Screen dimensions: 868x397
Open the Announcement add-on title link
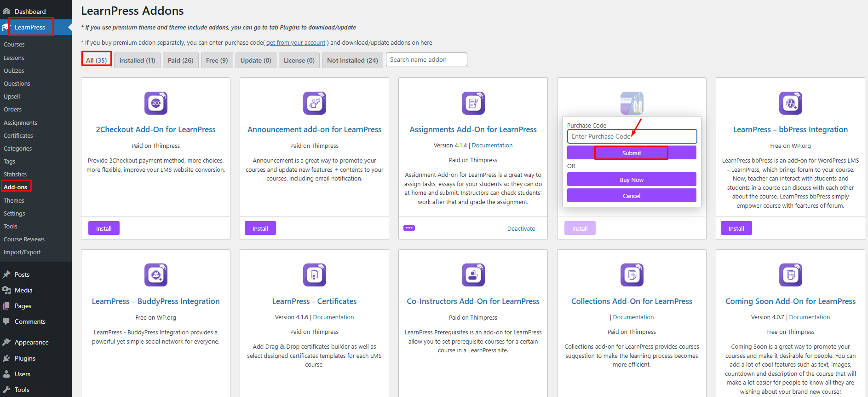coord(315,129)
